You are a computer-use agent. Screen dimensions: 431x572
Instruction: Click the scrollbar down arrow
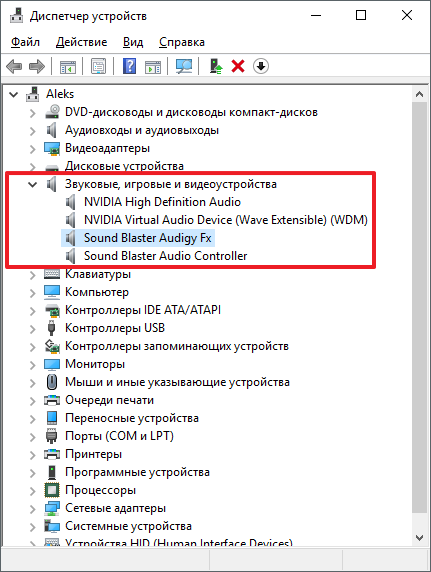pyautogui.click(x=419, y=538)
